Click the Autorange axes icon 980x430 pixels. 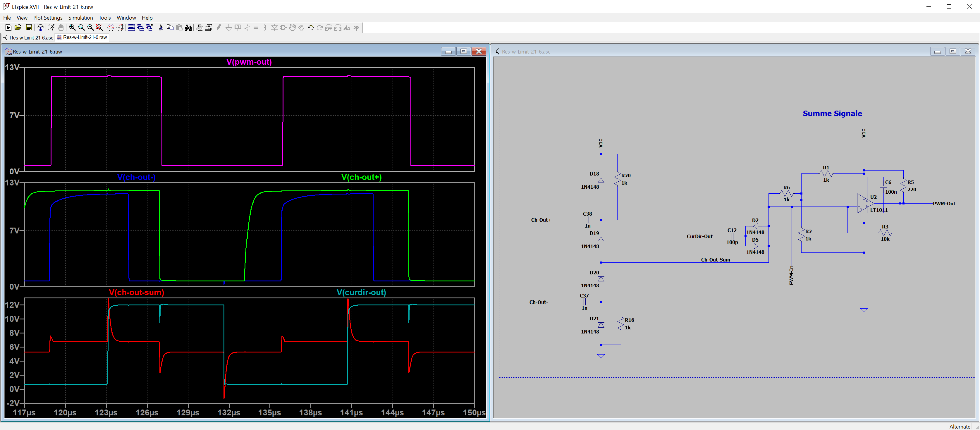pos(120,27)
